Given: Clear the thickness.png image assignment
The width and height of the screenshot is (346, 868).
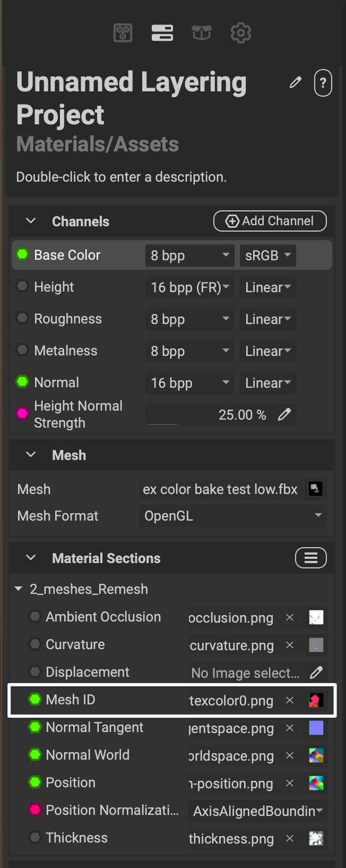Looking at the screenshot, I should click(x=290, y=838).
